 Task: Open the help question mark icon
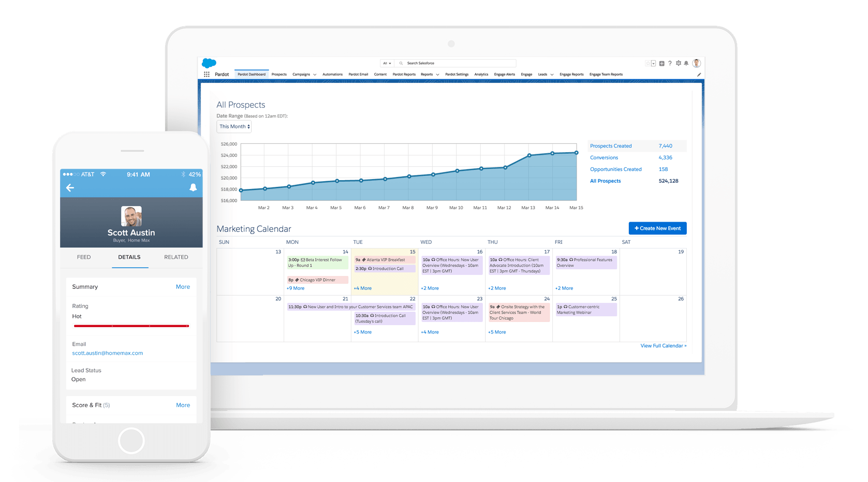[670, 63]
